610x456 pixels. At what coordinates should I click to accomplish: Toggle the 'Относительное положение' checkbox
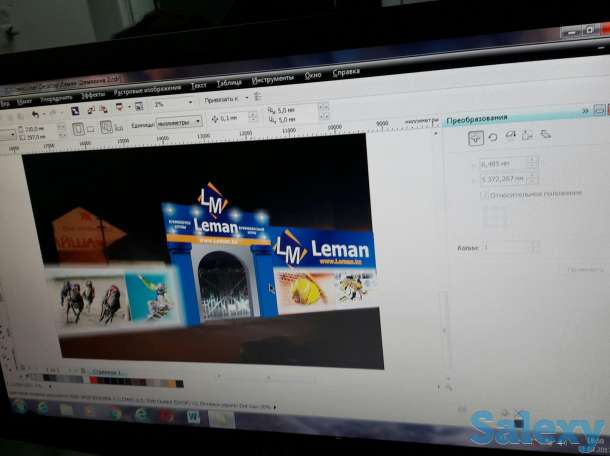pyautogui.click(x=484, y=196)
